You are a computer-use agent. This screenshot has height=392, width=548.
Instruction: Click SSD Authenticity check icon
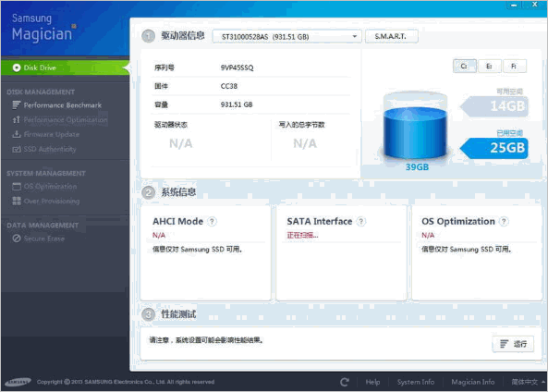[x=17, y=150]
